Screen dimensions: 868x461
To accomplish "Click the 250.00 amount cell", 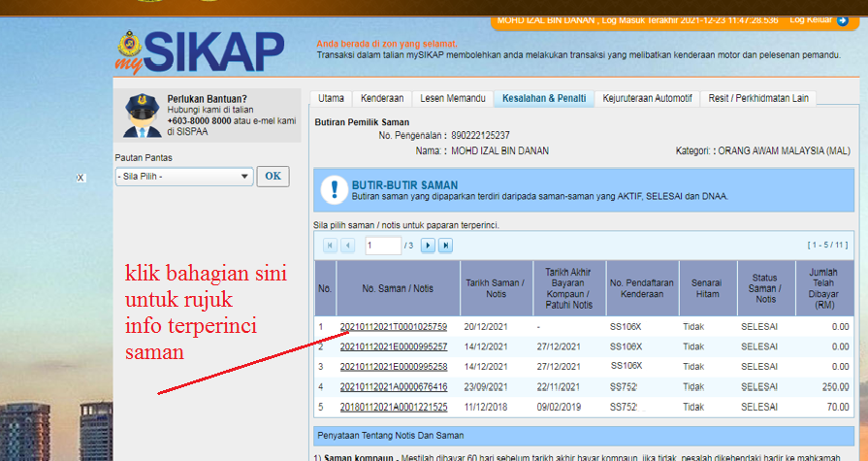I will (x=835, y=386).
